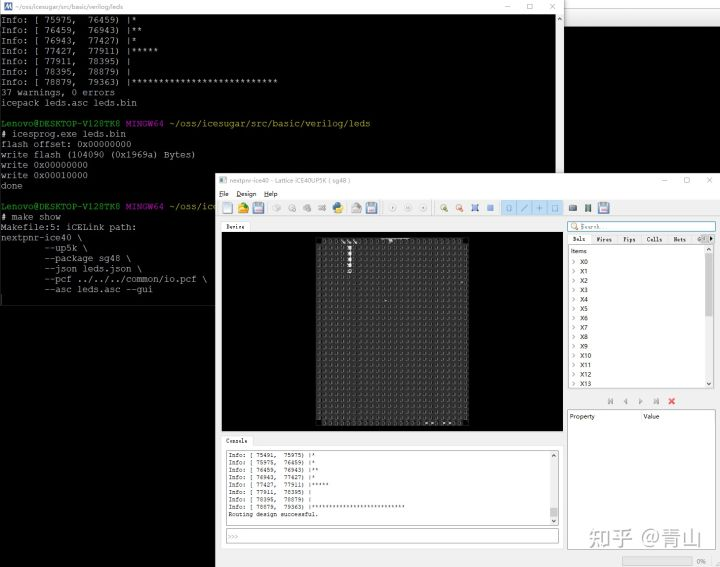This screenshot has width=720, height=567.
Task: Expand the X10 tree item
Action: point(573,356)
